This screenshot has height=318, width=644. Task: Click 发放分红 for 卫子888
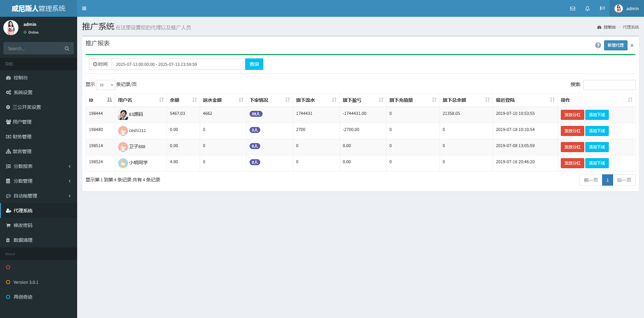573,147
